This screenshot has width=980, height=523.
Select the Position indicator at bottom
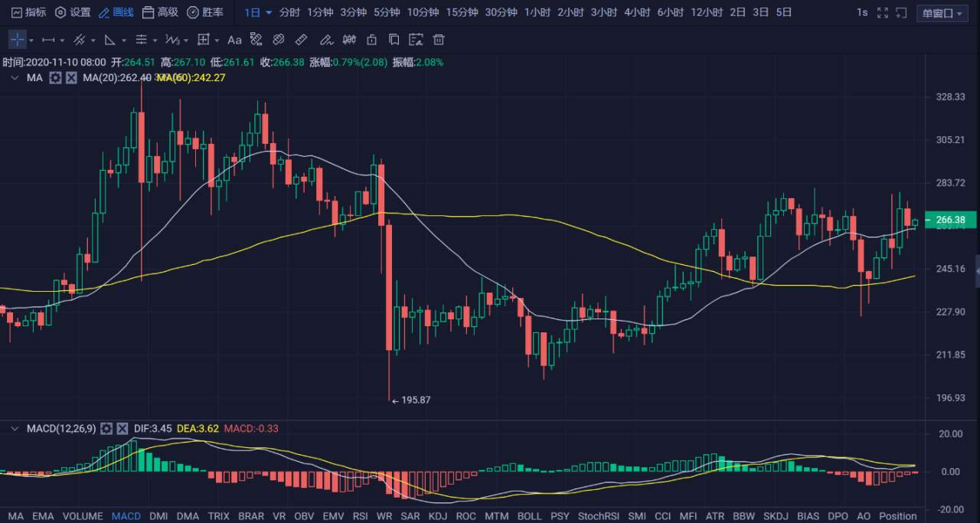(x=898, y=516)
